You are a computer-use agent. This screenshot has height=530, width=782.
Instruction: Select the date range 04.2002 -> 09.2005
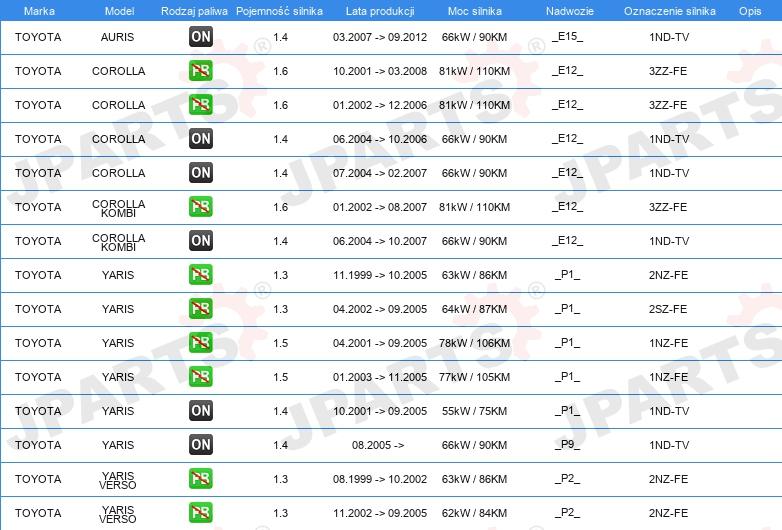380,309
